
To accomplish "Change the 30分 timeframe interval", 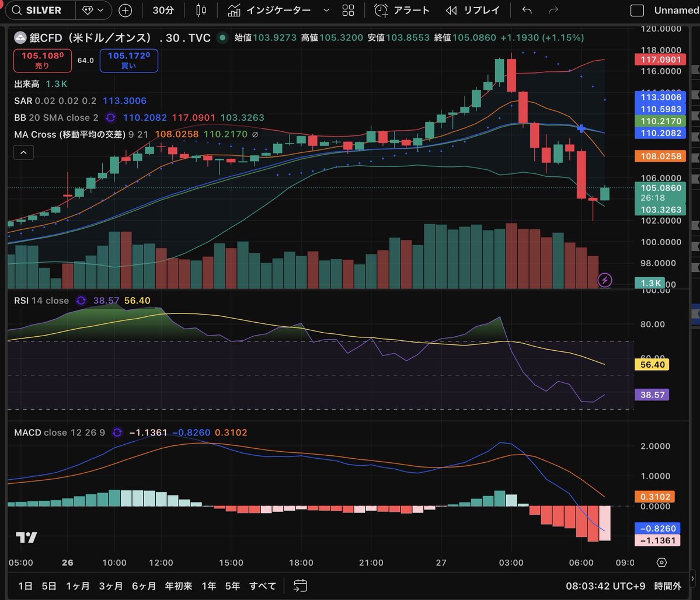I will point(163,11).
